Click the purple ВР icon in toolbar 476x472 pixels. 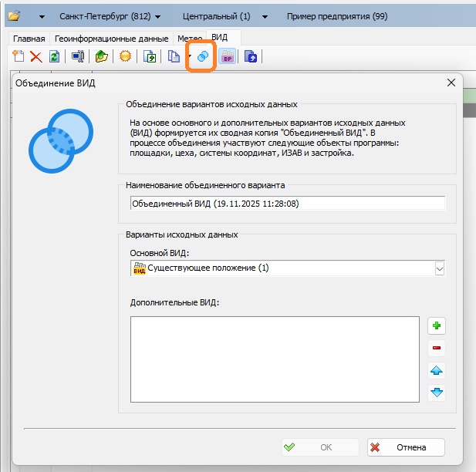[x=228, y=56]
